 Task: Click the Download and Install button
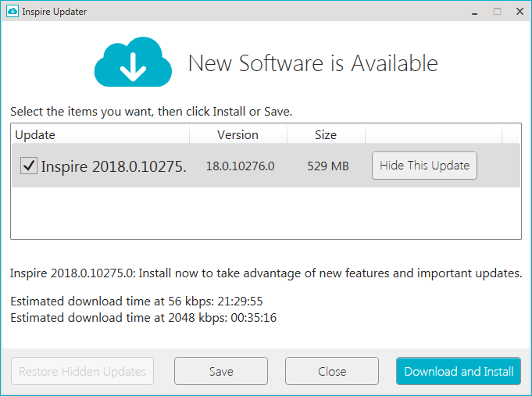459,371
